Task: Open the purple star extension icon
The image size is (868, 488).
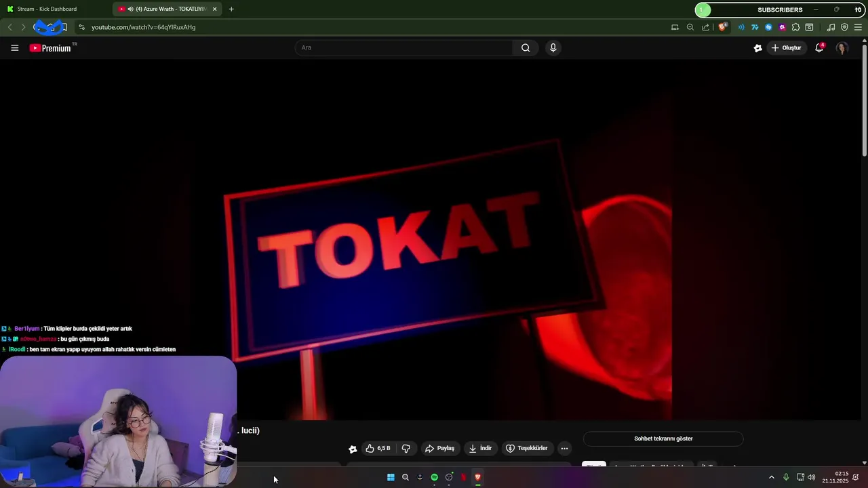Action: pyautogui.click(x=782, y=27)
